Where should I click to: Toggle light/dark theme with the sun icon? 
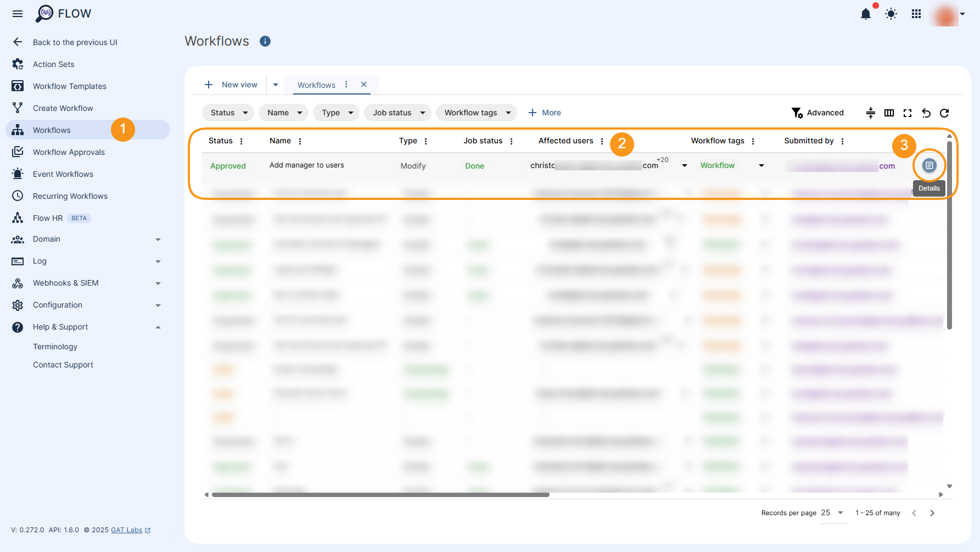click(891, 14)
